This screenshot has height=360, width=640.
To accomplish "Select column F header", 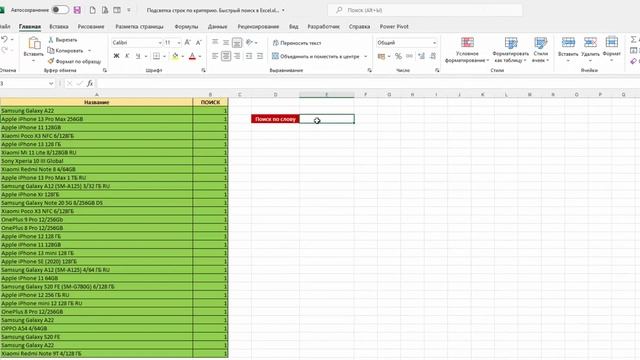I will [x=365, y=95].
